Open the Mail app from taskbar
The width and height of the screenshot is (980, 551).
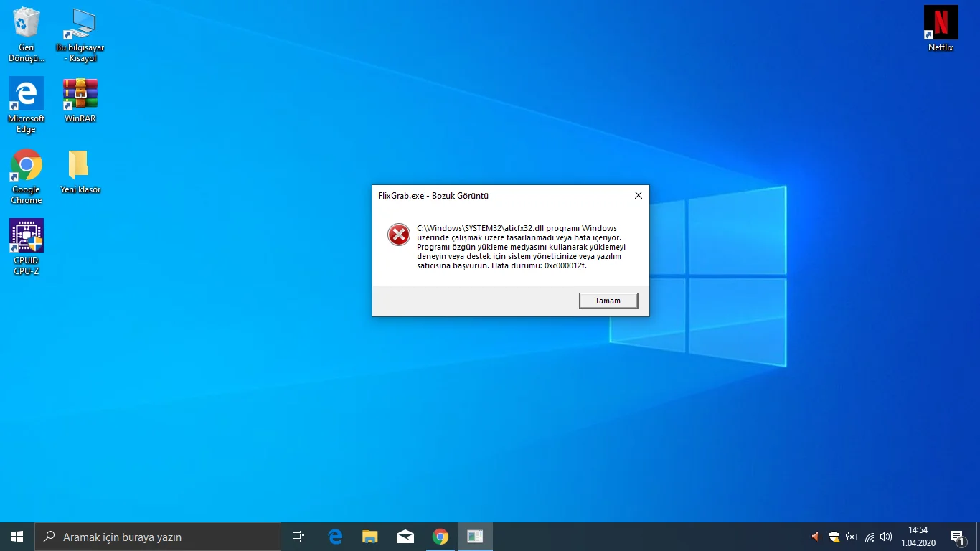405,537
